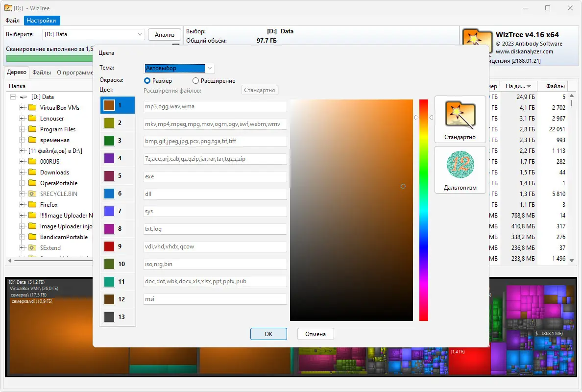
Task: Click the exe extensions input field
Action: [215, 176]
